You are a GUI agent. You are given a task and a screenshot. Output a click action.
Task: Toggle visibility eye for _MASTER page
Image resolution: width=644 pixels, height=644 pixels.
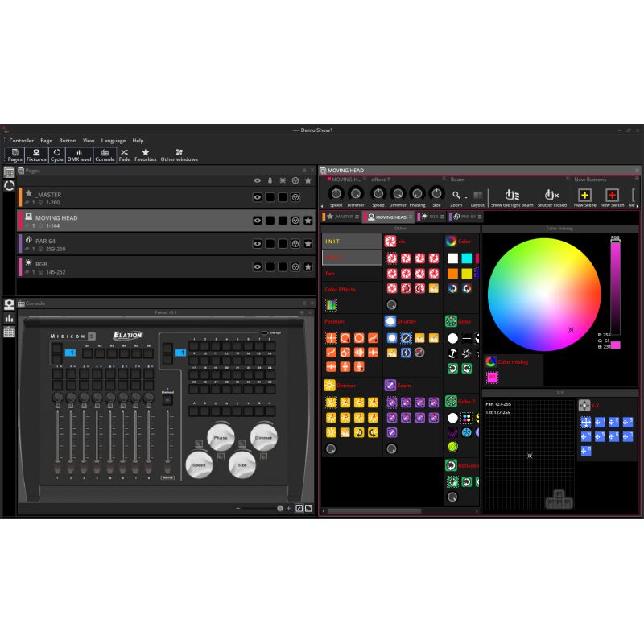(x=258, y=197)
